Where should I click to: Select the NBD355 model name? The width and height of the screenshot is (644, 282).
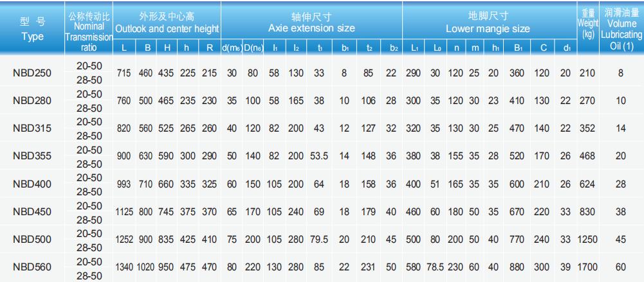[x=32, y=155]
